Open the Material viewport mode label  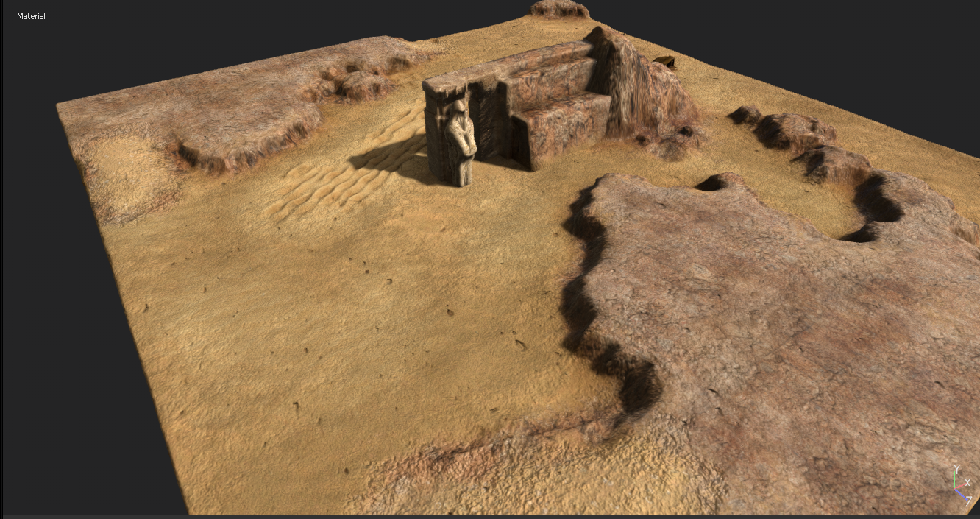point(31,16)
